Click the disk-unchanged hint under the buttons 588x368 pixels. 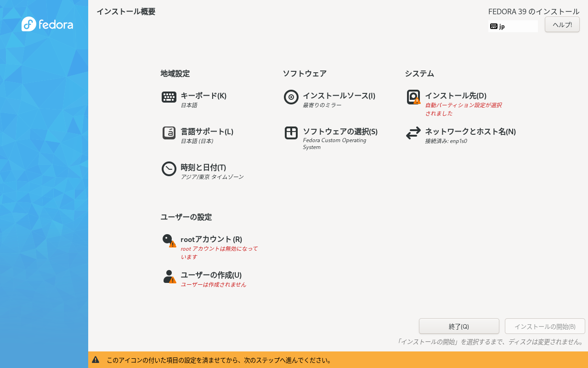(491, 342)
